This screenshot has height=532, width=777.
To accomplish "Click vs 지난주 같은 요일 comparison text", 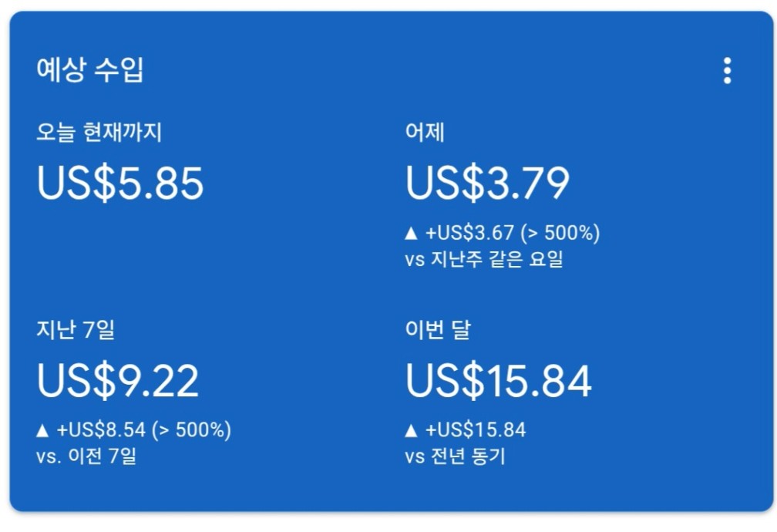I will [484, 259].
